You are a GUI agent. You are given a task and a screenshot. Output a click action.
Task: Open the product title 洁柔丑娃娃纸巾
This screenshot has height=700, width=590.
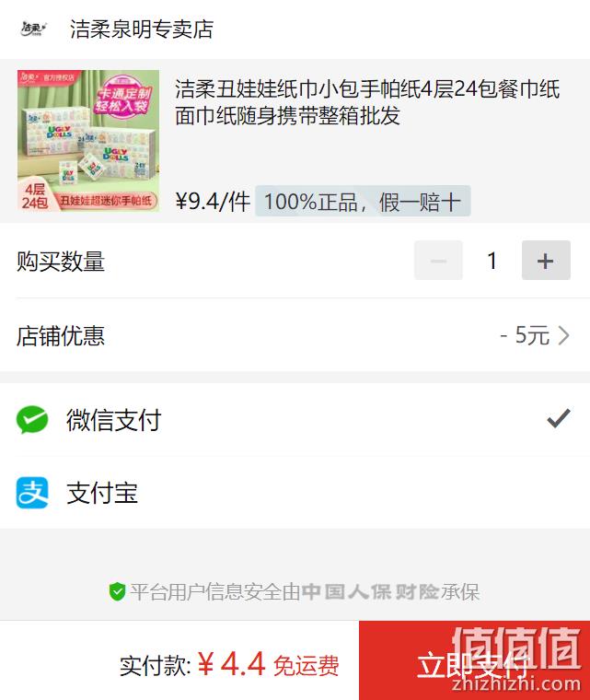(x=367, y=102)
